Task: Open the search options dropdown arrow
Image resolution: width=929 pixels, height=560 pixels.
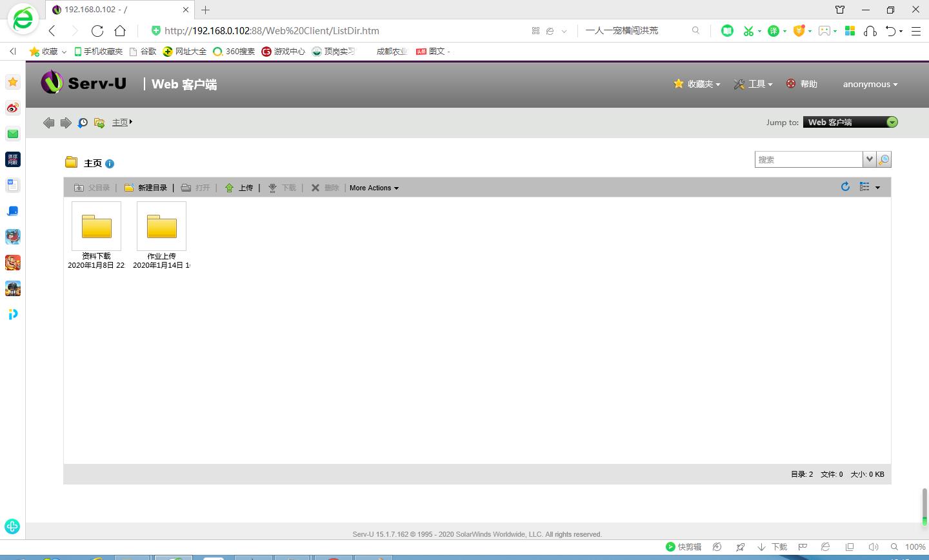Action: pos(870,159)
